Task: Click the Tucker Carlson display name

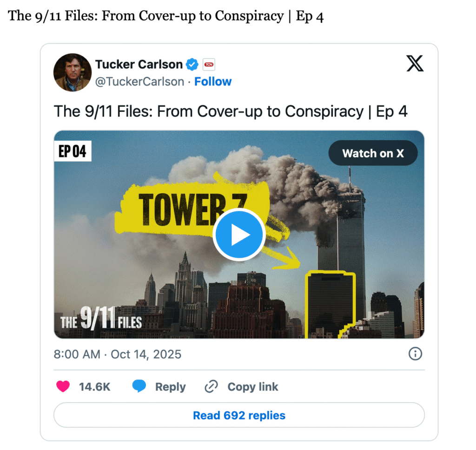Action: pyautogui.click(x=139, y=64)
